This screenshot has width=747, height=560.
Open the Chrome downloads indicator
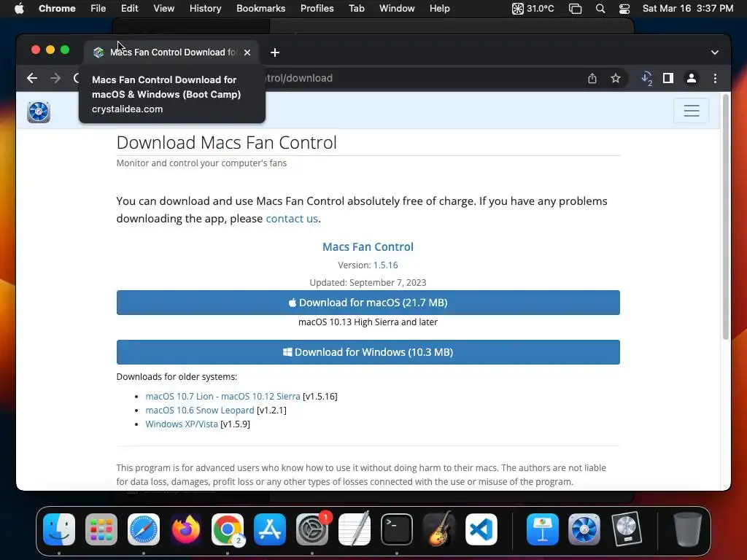click(x=646, y=78)
